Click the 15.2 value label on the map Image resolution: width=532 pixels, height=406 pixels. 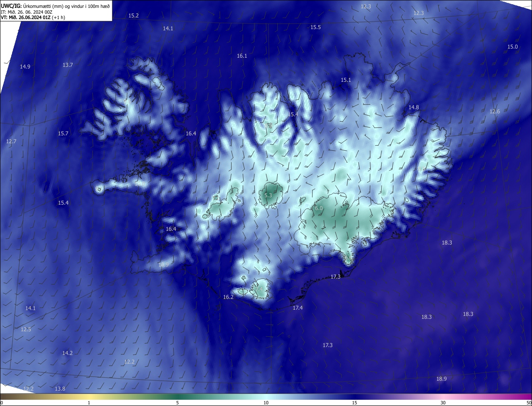pyautogui.click(x=133, y=15)
